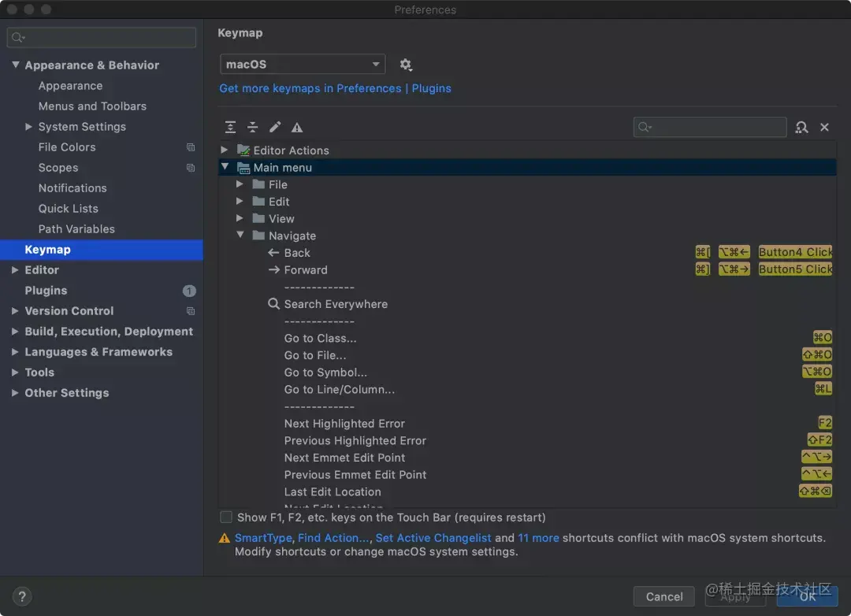The width and height of the screenshot is (851, 616).
Task: Click the Version Control project-level icon
Action: click(x=191, y=311)
